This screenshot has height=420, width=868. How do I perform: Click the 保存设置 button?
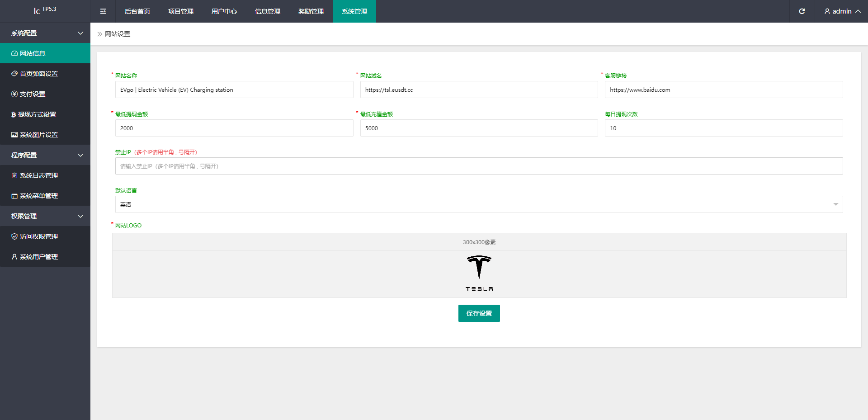click(479, 313)
